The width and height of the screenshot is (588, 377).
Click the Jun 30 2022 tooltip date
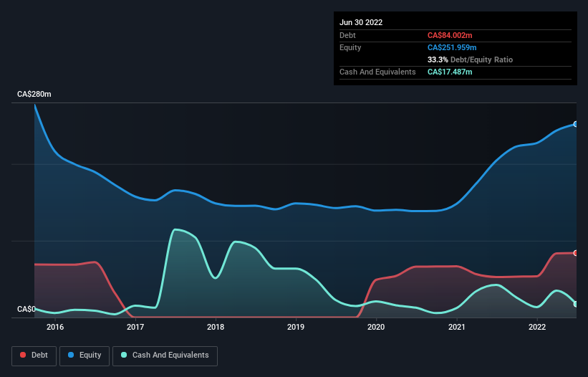[361, 22]
